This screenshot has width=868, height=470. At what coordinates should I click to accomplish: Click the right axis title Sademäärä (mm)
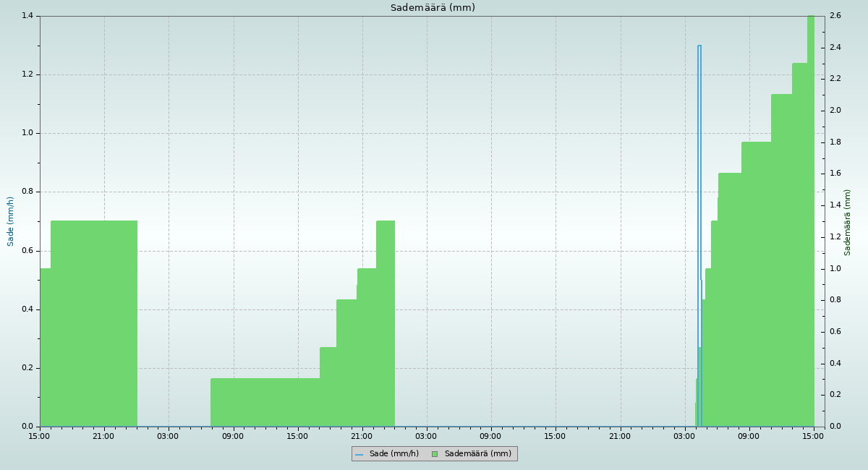(x=848, y=222)
